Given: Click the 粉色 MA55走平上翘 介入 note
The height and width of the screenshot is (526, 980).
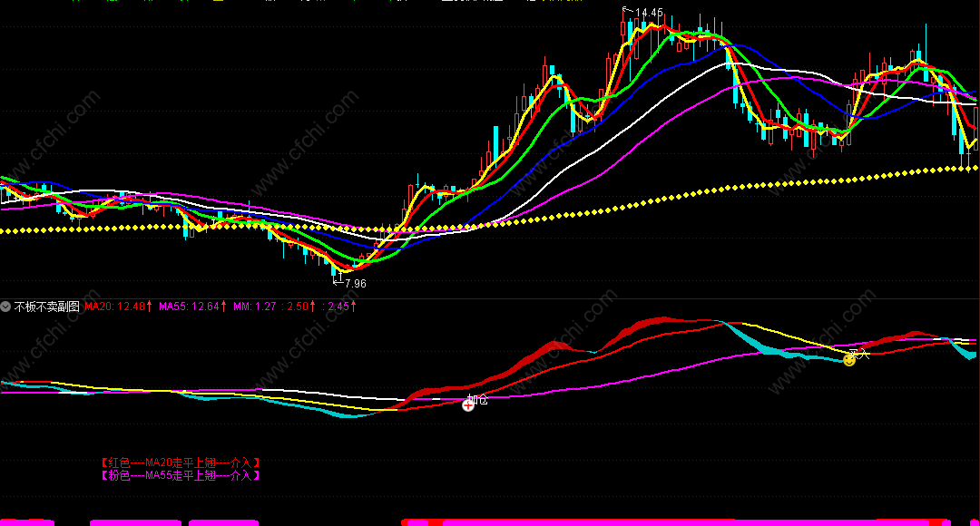Looking at the screenshot, I should (x=180, y=475).
